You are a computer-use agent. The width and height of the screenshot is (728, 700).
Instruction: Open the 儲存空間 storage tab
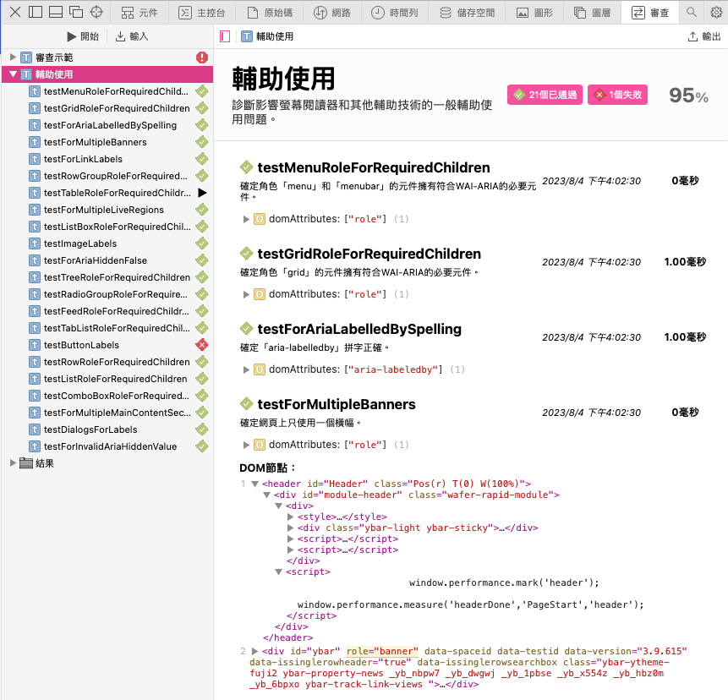(467, 13)
